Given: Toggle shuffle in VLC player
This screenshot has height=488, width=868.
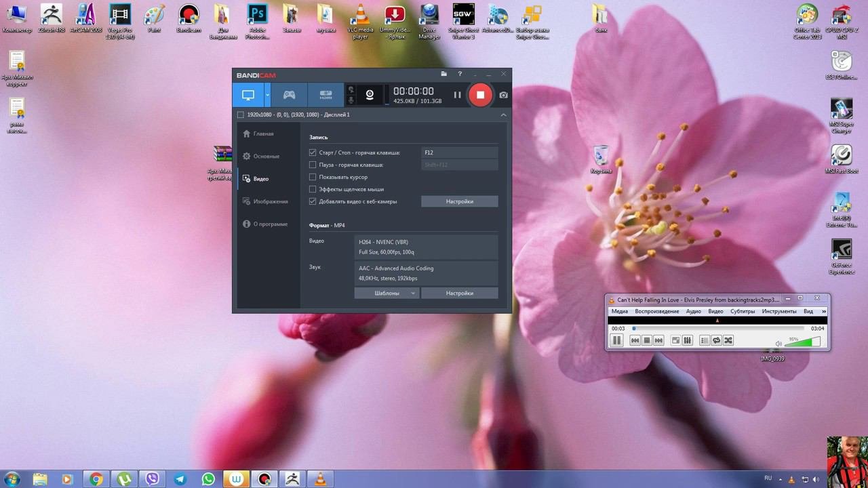Looking at the screenshot, I should pyautogui.click(x=728, y=340).
